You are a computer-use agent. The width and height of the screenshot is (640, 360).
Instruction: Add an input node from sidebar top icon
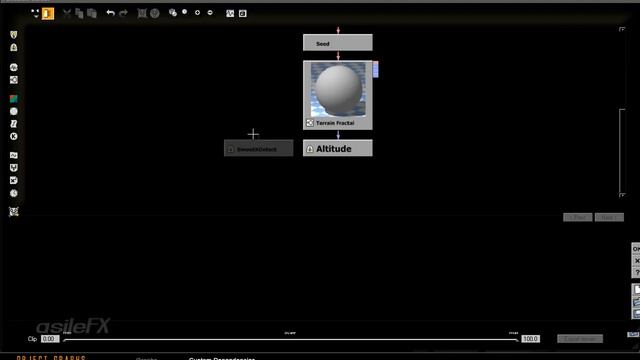coord(14,35)
